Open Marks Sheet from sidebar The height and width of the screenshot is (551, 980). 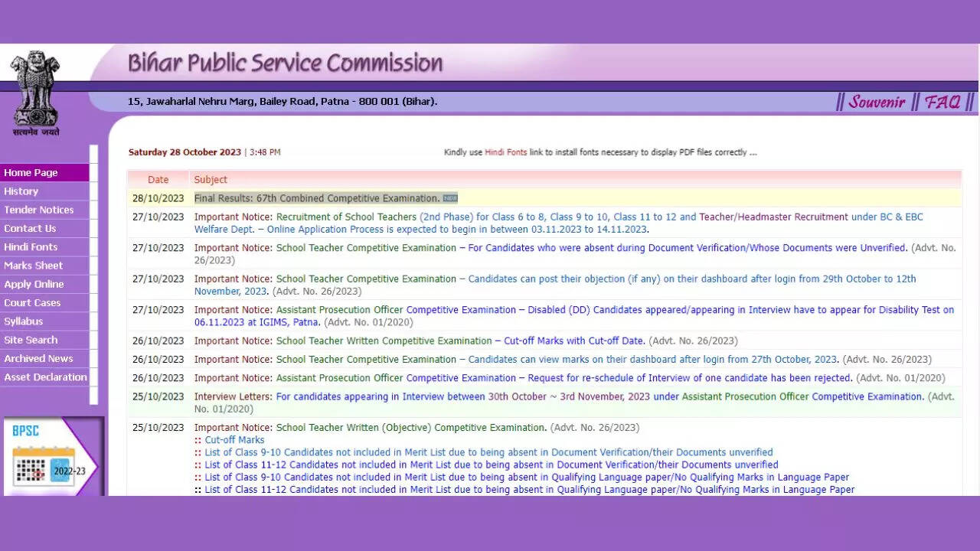[x=34, y=266]
